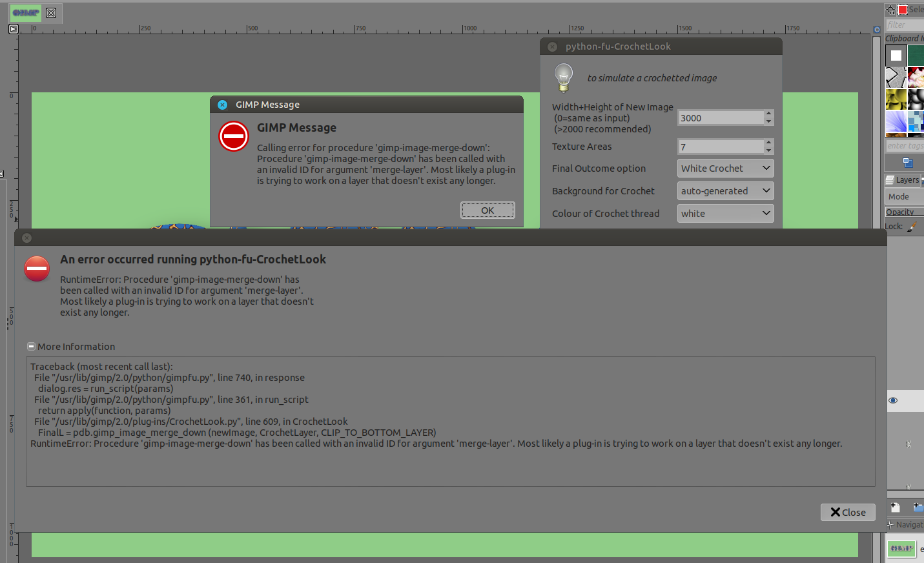This screenshot has width=924, height=563.
Task: Click the Texture Areas value field
Action: tap(721, 147)
